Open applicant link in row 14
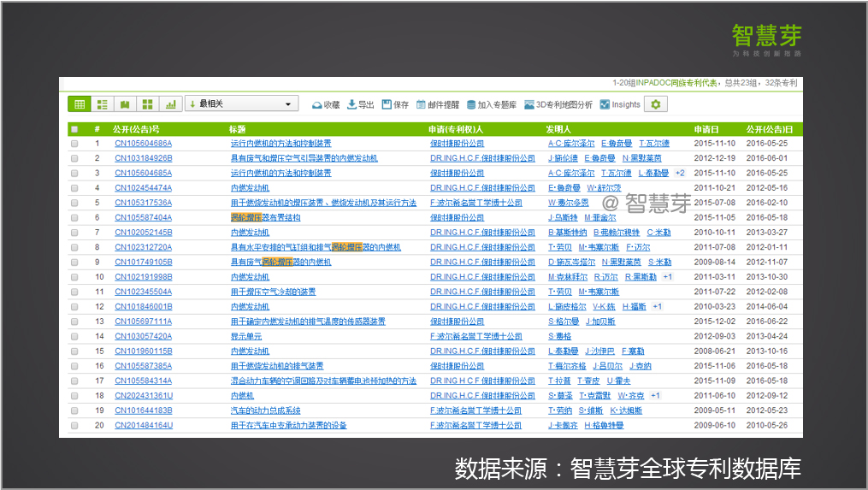 [x=475, y=336]
